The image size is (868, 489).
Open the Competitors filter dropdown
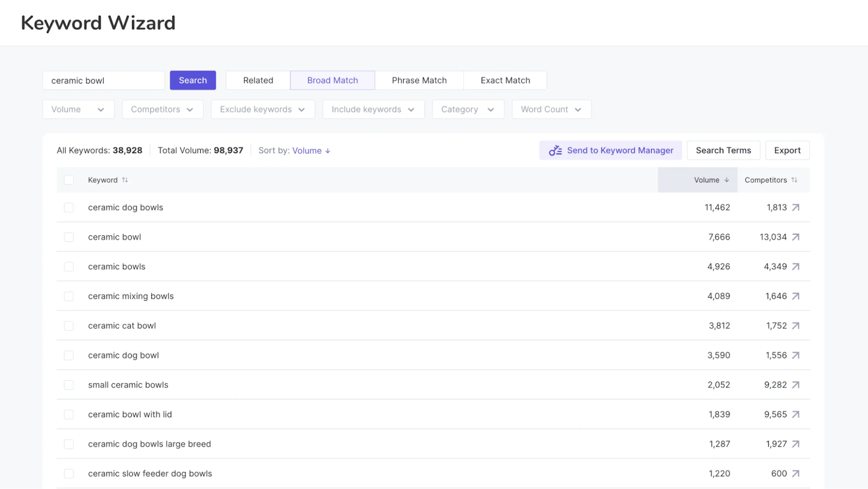(x=163, y=110)
